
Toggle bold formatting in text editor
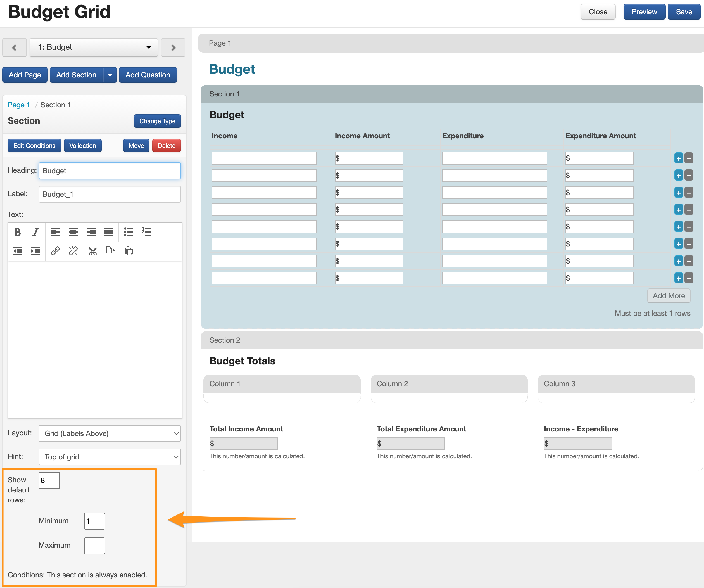[18, 232]
